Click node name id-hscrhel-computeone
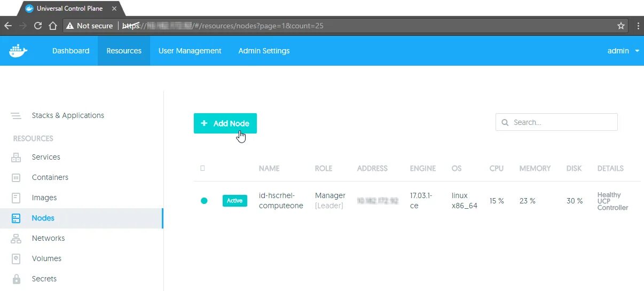This screenshot has width=644, height=291. pyautogui.click(x=281, y=201)
